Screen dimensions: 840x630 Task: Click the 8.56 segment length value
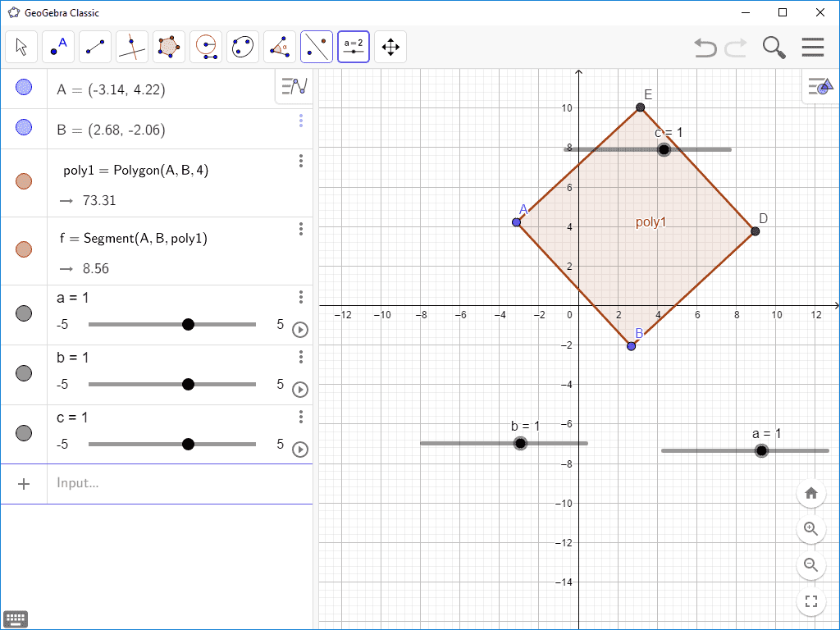coord(96,268)
